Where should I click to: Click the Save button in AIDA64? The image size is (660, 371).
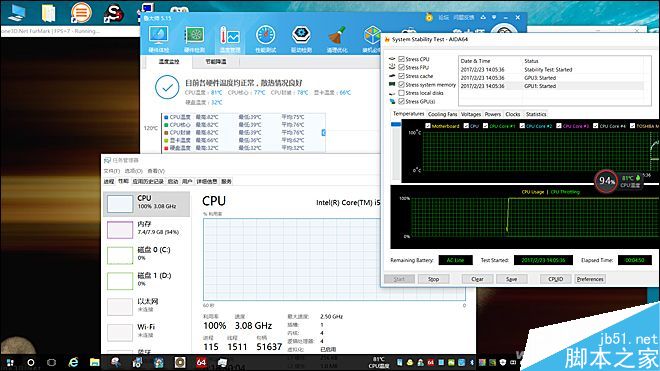(x=511, y=279)
